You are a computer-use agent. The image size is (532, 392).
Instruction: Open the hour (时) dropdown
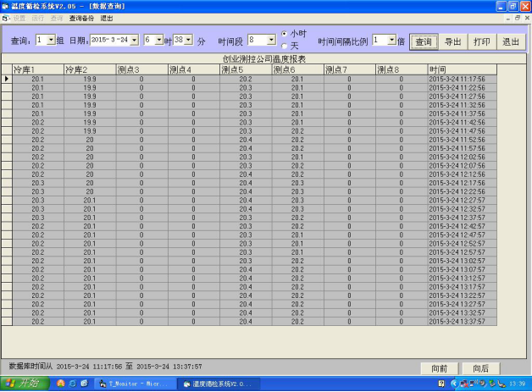pyautogui.click(x=159, y=40)
